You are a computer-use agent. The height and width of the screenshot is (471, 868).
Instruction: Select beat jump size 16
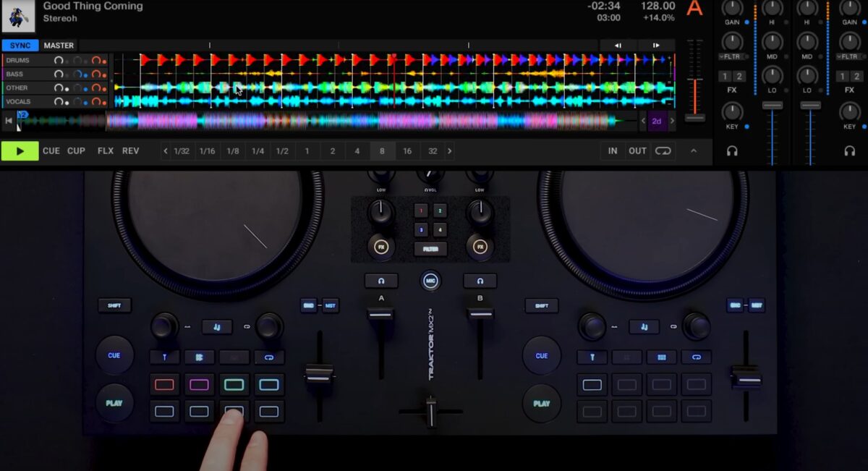coord(407,150)
